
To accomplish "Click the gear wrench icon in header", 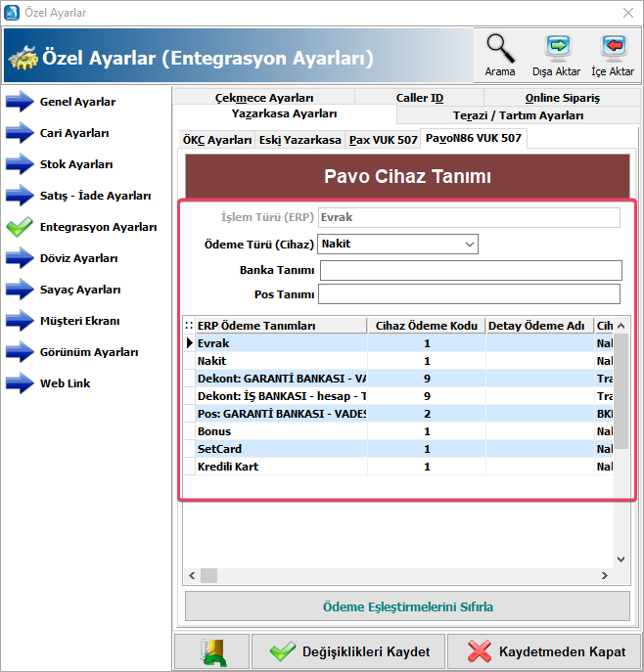I will click(x=23, y=58).
